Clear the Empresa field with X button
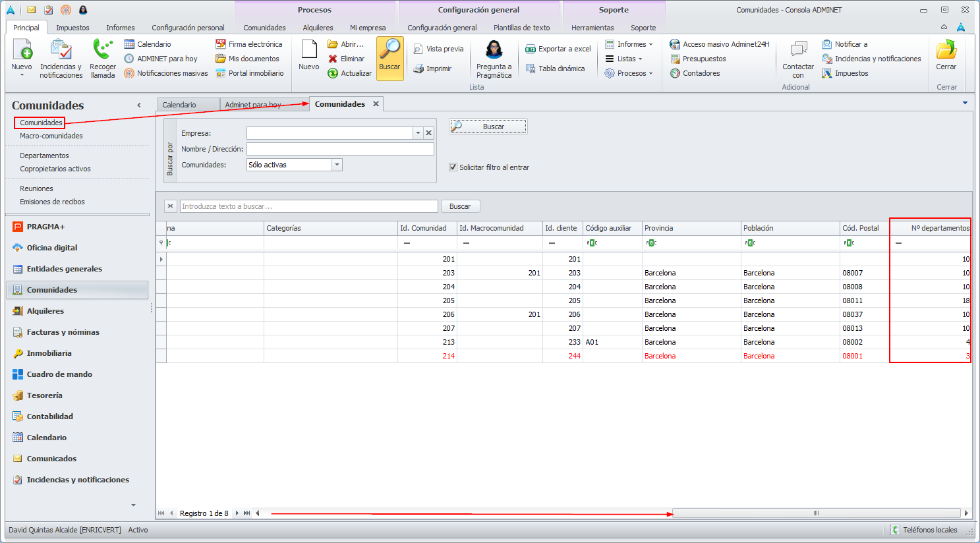Image resolution: width=980 pixels, height=543 pixels. [428, 133]
